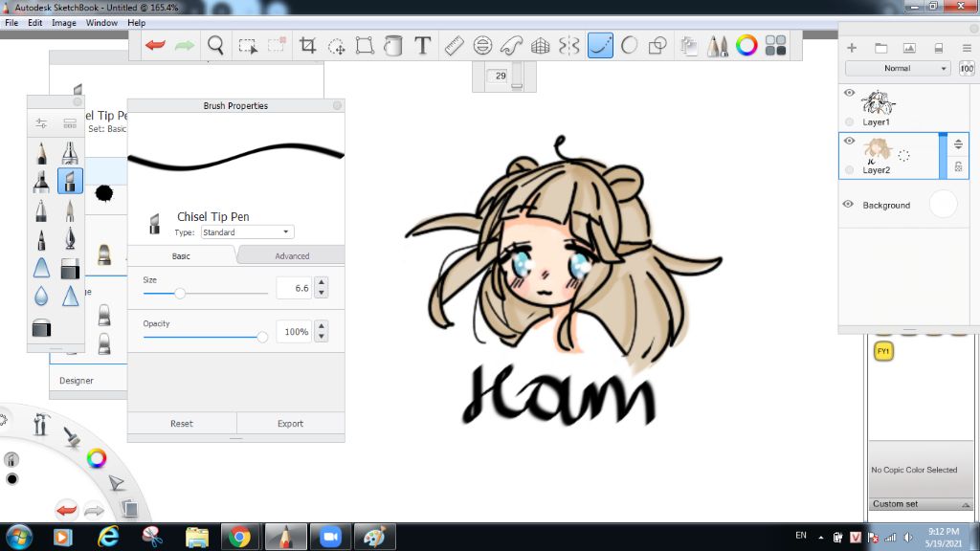
Task: Click the brush Size value field 6.6
Action: 294,288
